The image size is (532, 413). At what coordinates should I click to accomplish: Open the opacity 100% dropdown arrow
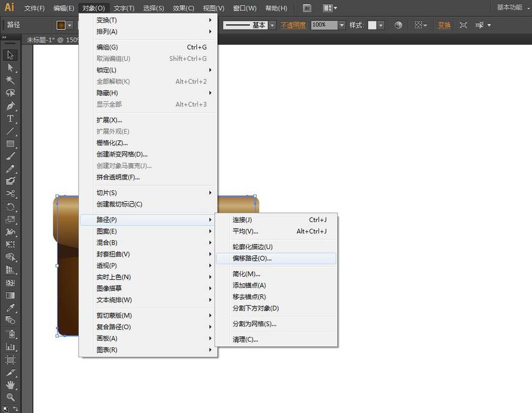pyautogui.click(x=342, y=25)
